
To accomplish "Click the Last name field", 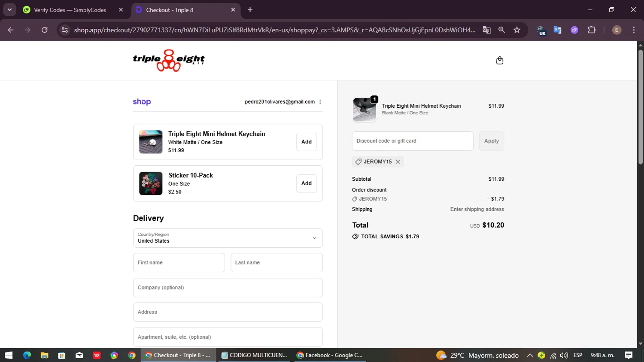I will pos(276,262).
